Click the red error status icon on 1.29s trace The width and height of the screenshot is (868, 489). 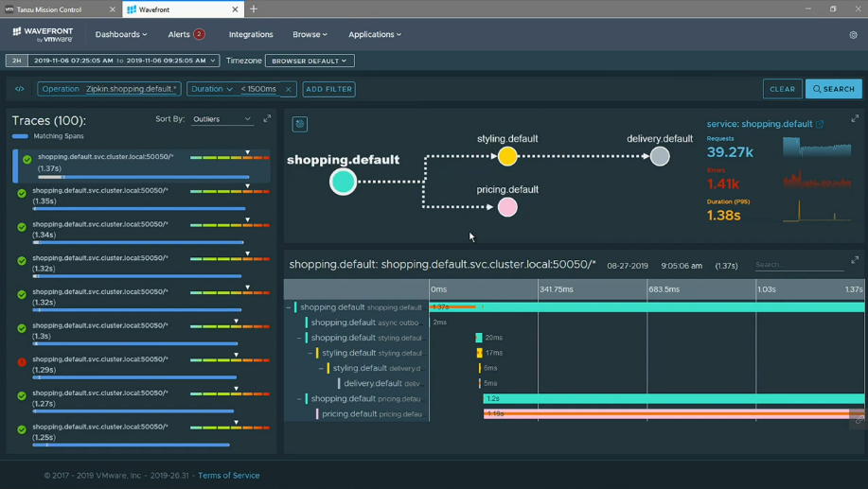tap(22, 362)
